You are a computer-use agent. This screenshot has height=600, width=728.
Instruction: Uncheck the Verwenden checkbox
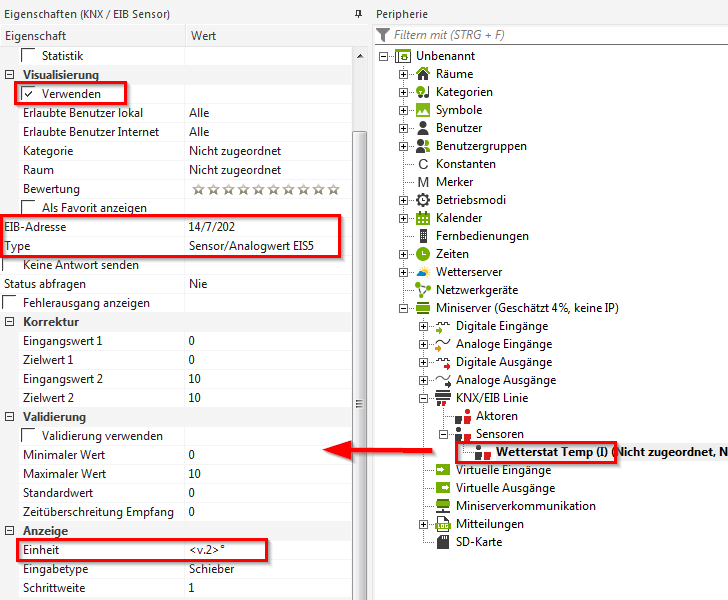(x=28, y=93)
